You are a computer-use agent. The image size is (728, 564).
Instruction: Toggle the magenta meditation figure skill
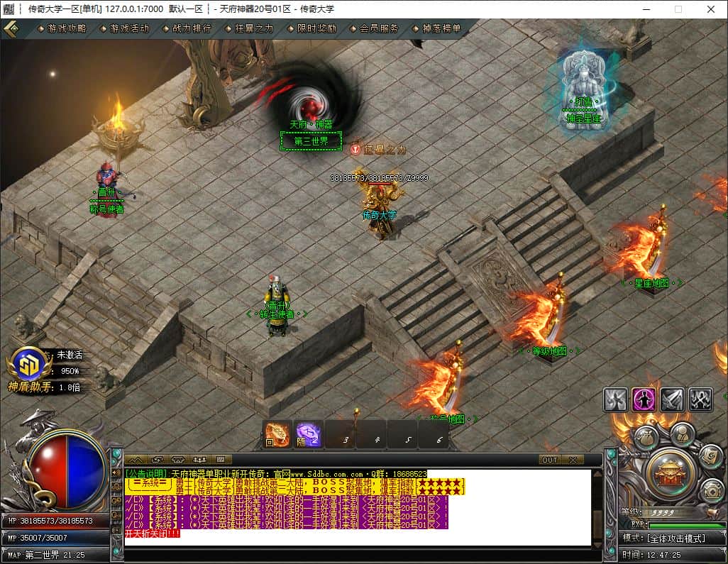coord(644,399)
